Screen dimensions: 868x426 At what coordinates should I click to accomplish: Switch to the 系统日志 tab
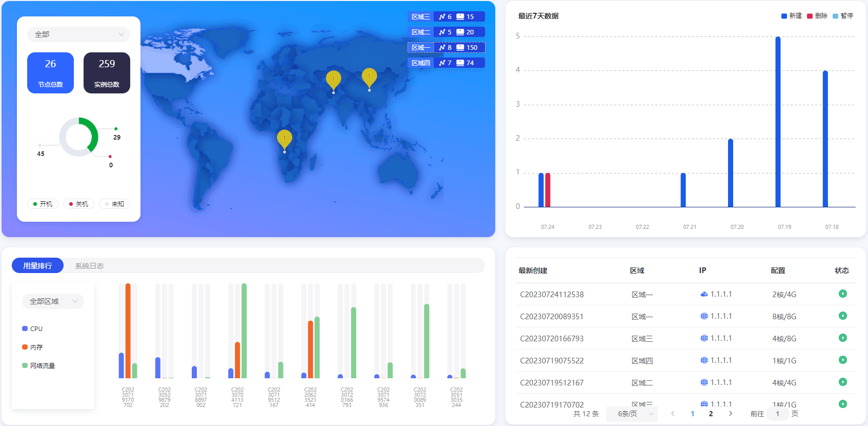tap(89, 266)
